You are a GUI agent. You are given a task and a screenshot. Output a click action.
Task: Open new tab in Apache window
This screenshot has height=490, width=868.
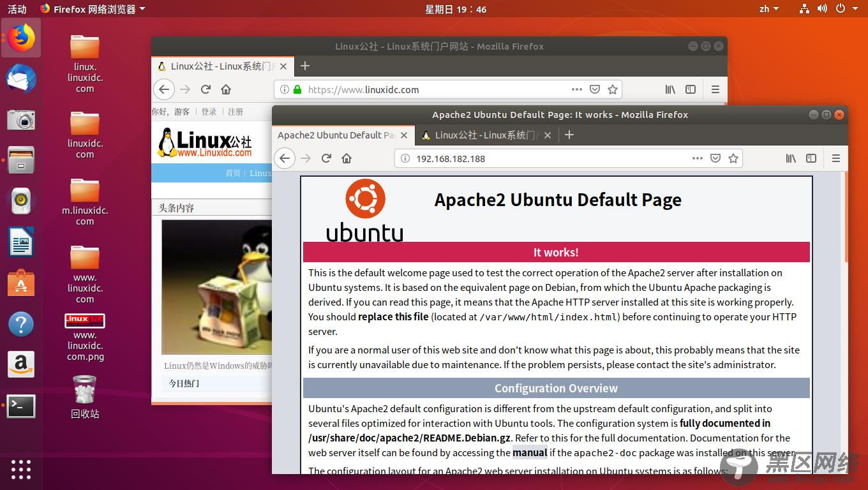(x=569, y=135)
